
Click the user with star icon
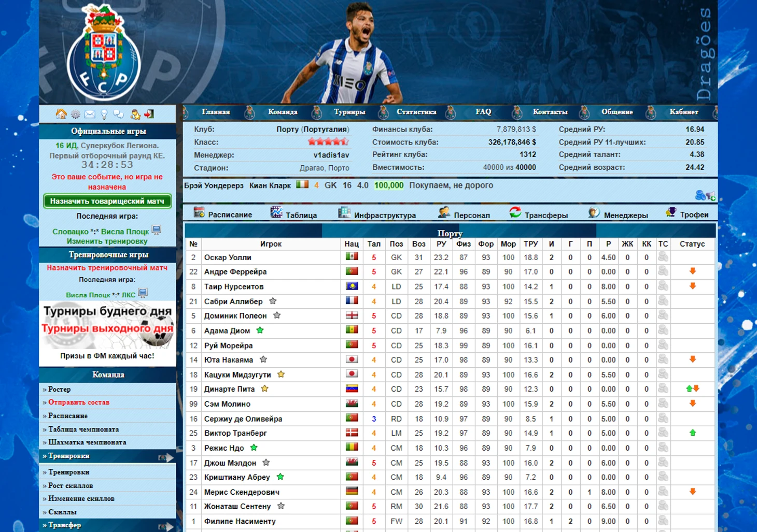[x=135, y=114]
